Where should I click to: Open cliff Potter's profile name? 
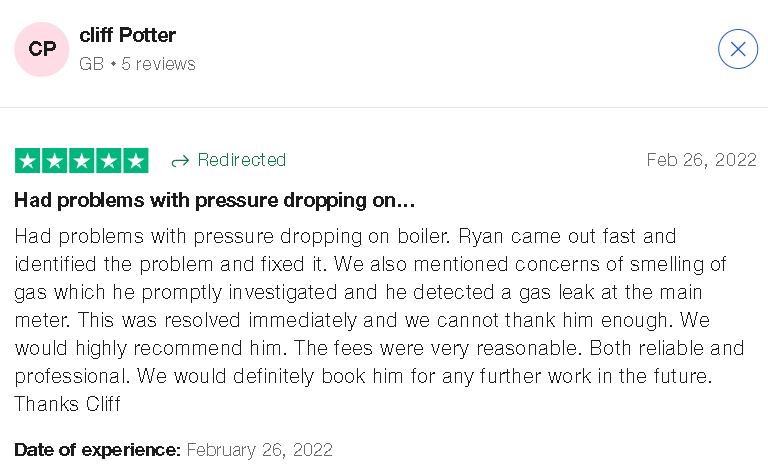127,35
